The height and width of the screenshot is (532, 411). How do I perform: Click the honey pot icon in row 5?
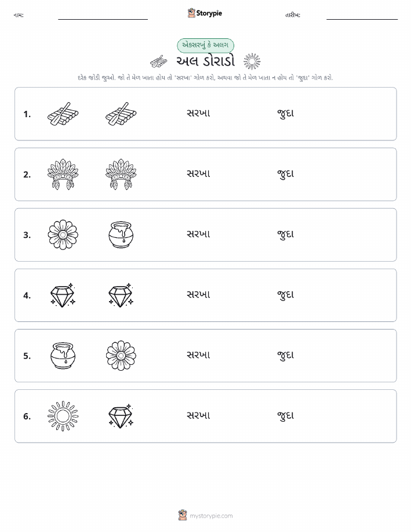point(63,356)
